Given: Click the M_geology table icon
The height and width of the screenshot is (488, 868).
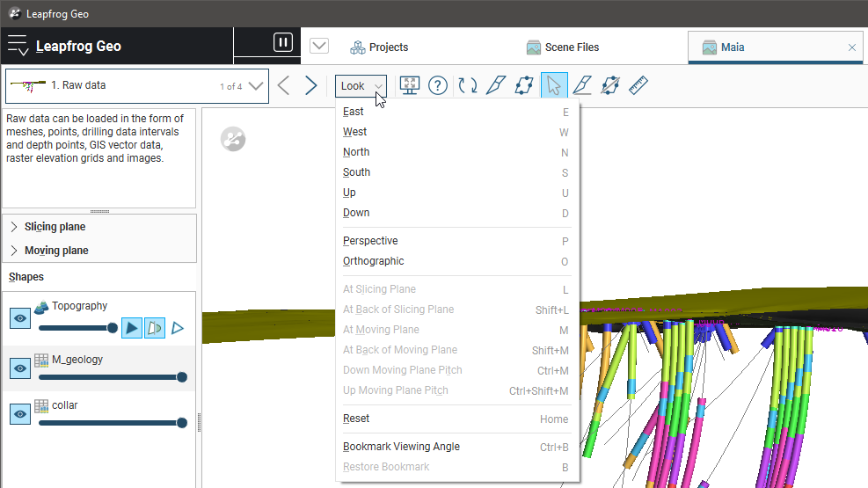Looking at the screenshot, I should [41, 361].
